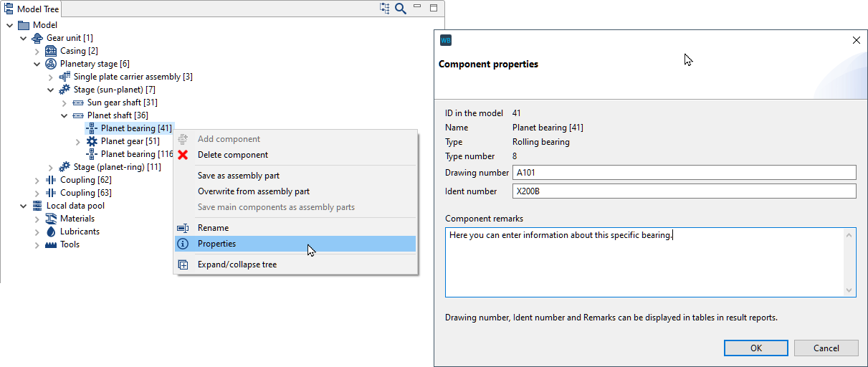Click the Stage (planet-ring) [11] gear icon
The height and width of the screenshot is (367, 868).
65,167
